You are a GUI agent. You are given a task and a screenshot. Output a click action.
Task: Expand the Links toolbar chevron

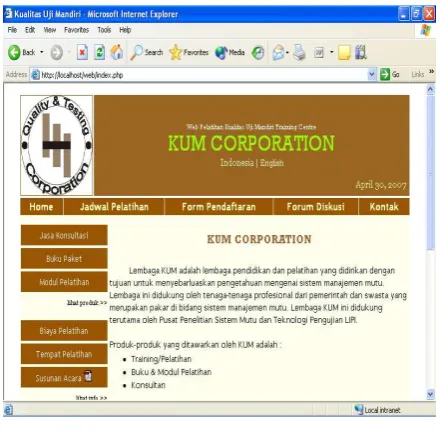coord(431,71)
